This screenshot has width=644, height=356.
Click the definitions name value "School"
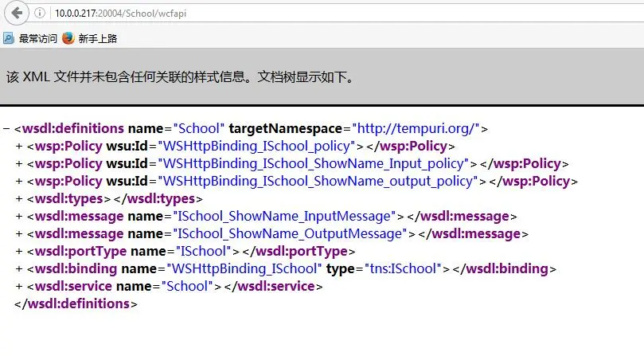coord(199,129)
